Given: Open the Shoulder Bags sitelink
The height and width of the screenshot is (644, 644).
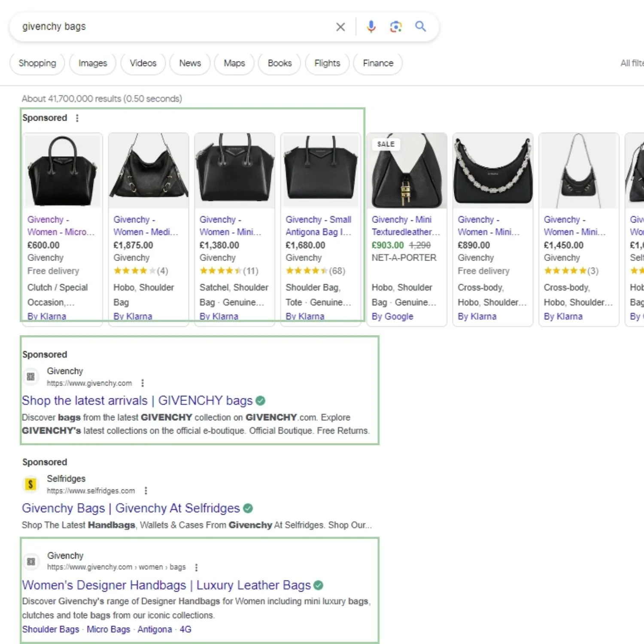Looking at the screenshot, I should (x=51, y=629).
